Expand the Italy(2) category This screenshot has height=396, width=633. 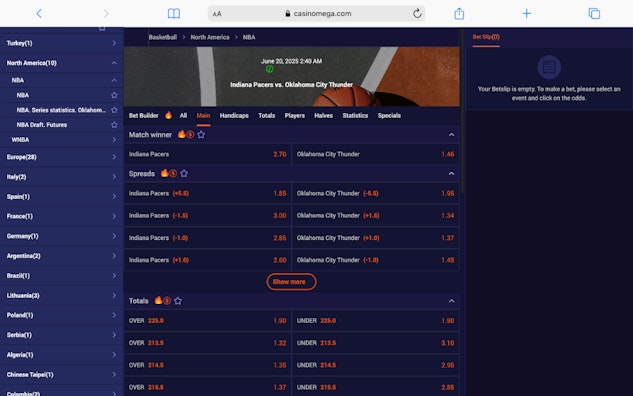pos(62,177)
